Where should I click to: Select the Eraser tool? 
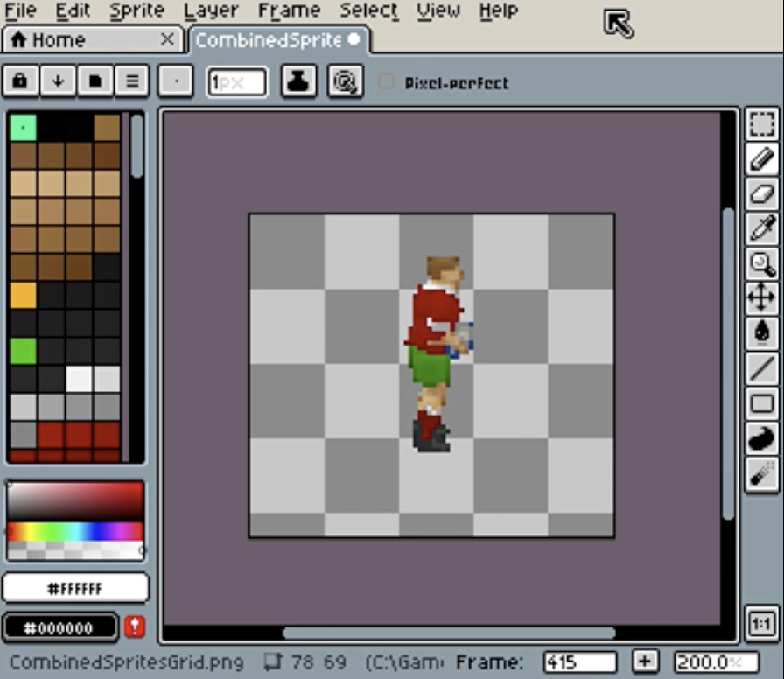point(762,193)
